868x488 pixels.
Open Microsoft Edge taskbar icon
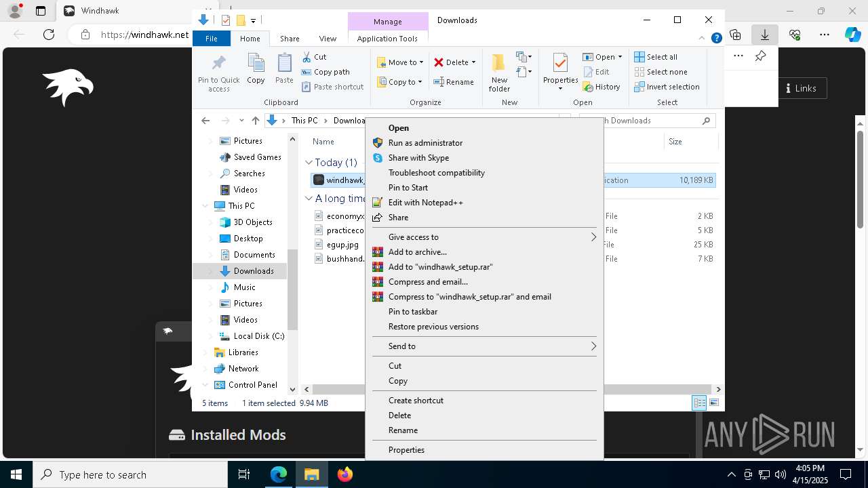click(279, 474)
